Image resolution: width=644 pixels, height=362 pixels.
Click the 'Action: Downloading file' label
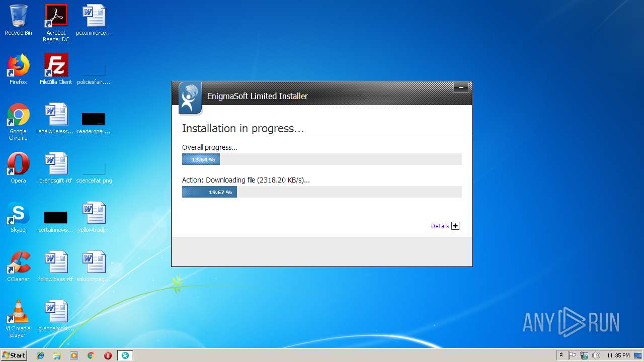pos(246,180)
